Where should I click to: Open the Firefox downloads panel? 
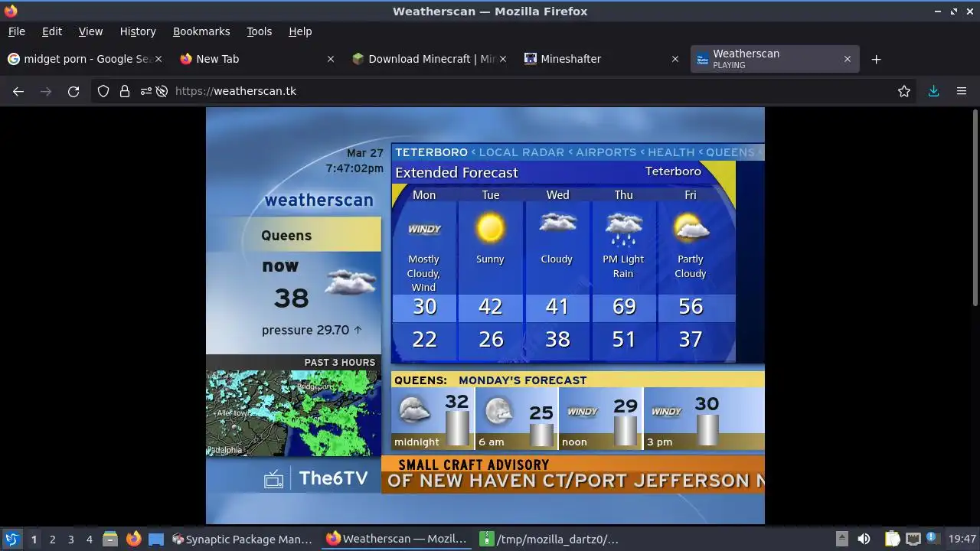pyautogui.click(x=933, y=91)
